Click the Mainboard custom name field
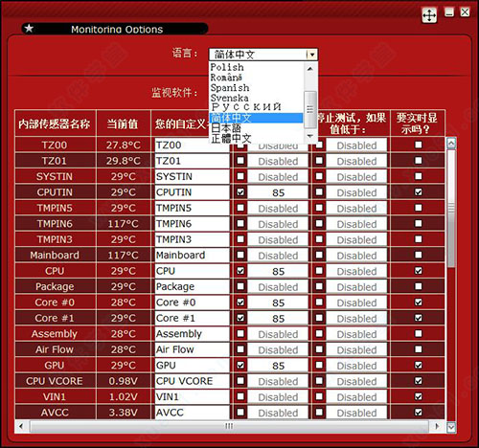Image resolution: width=479 pixels, height=448 pixels. pyautogui.click(x=192, y=255)
